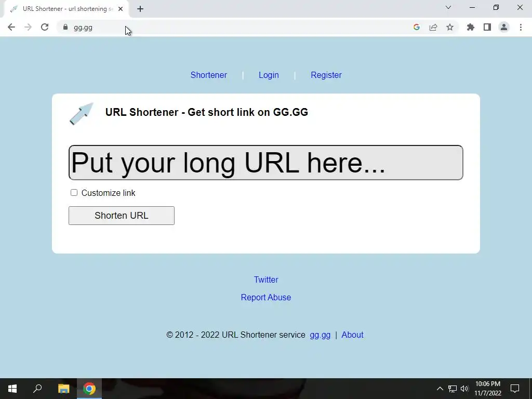
Task: Open Chrome's three-dot menu
Action: tap(521, 27)
